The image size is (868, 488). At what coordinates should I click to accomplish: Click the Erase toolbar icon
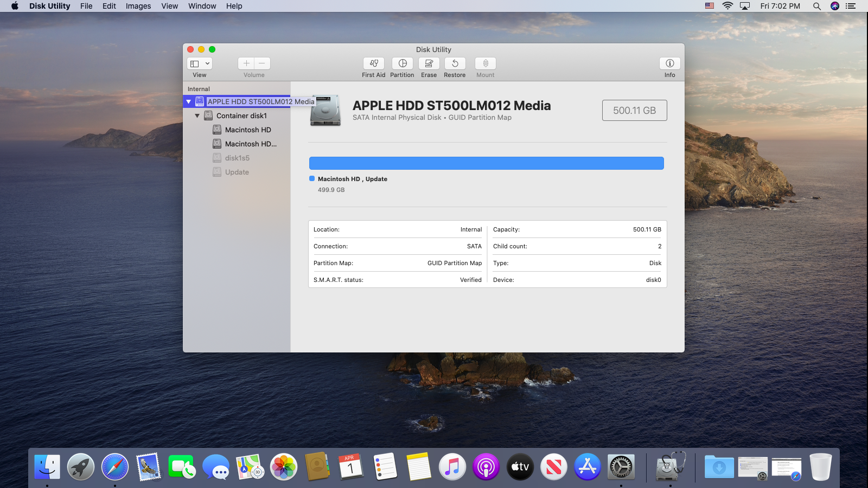(429, 63)
